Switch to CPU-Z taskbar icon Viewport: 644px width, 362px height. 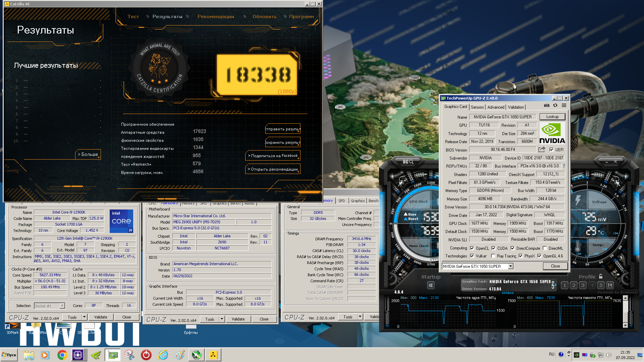click(x=78, y=355)
